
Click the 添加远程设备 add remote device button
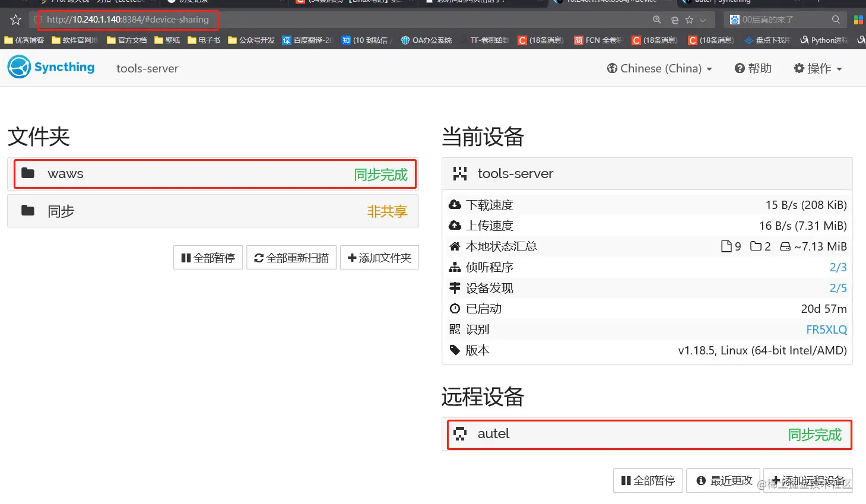pyautogui.click(x=808, y=480)
